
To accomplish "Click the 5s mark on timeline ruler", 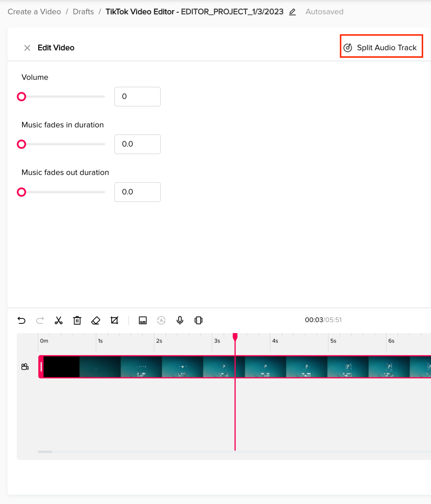I will pos(333,341).
